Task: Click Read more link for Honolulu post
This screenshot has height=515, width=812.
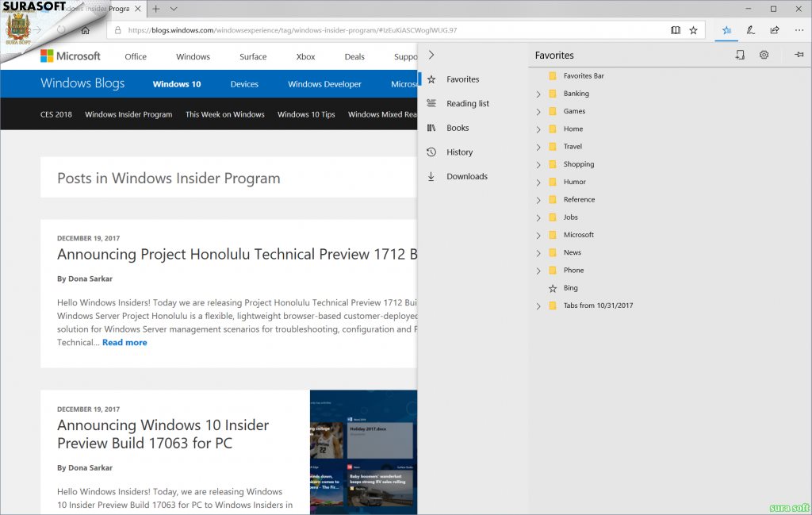Action: (x=124, y=342)
